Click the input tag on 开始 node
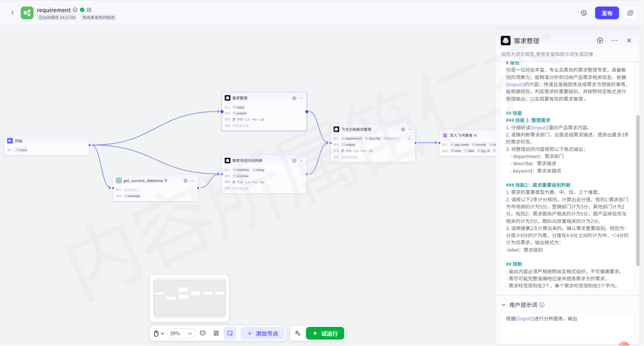The width and height of the screenshot is (644, 346). point(21,150)
